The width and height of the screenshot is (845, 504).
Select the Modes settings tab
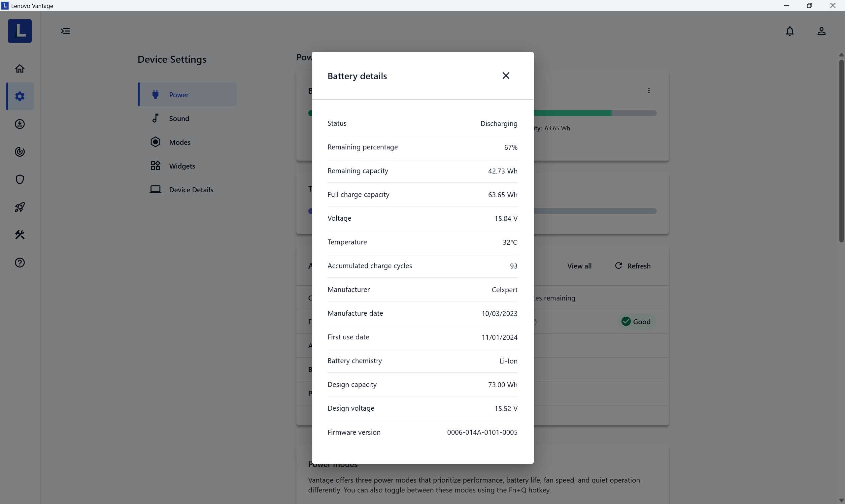tap(187, 142)
